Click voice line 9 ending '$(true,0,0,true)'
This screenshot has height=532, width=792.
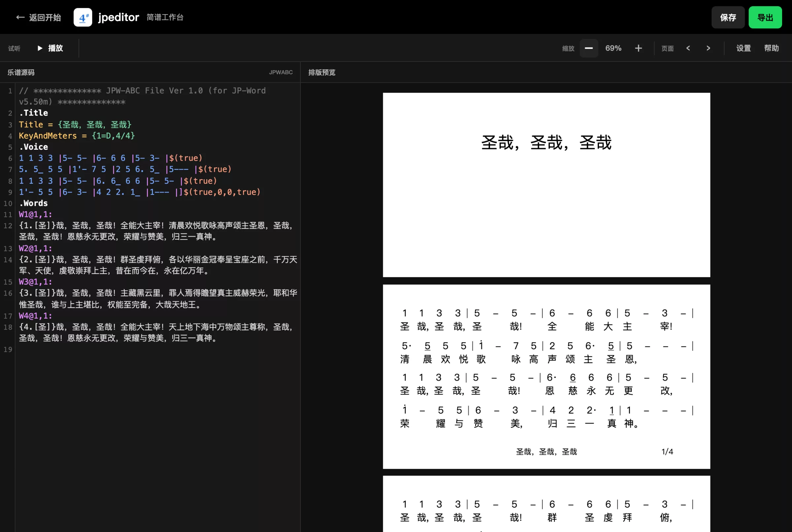point(140,192)
